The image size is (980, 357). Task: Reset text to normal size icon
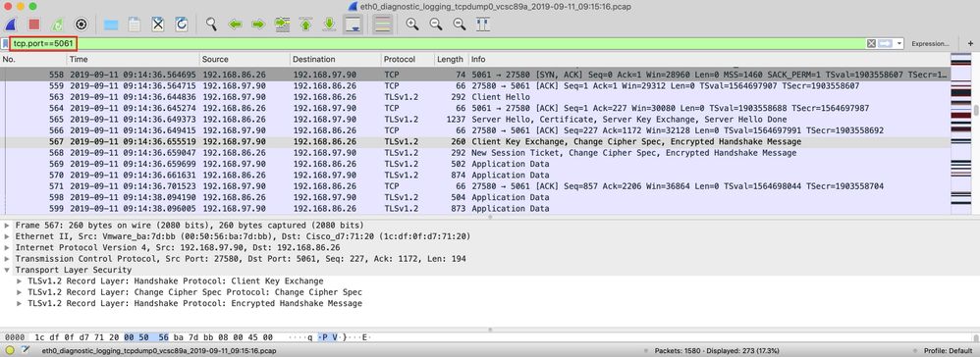[460, 25]
